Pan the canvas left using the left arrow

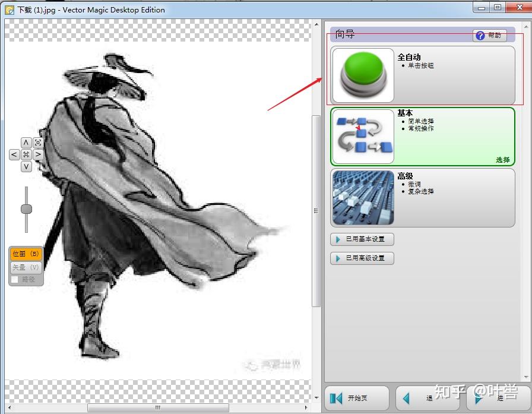coord(14,154)
